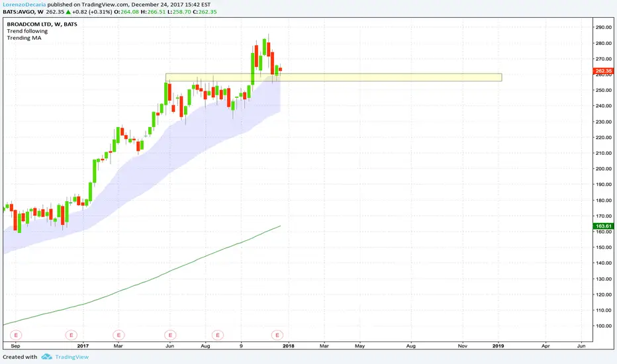Viewport: 617px width, 364px height.
Task: Select the yellow support zone rectangle
Action: [x=334, y=77]
